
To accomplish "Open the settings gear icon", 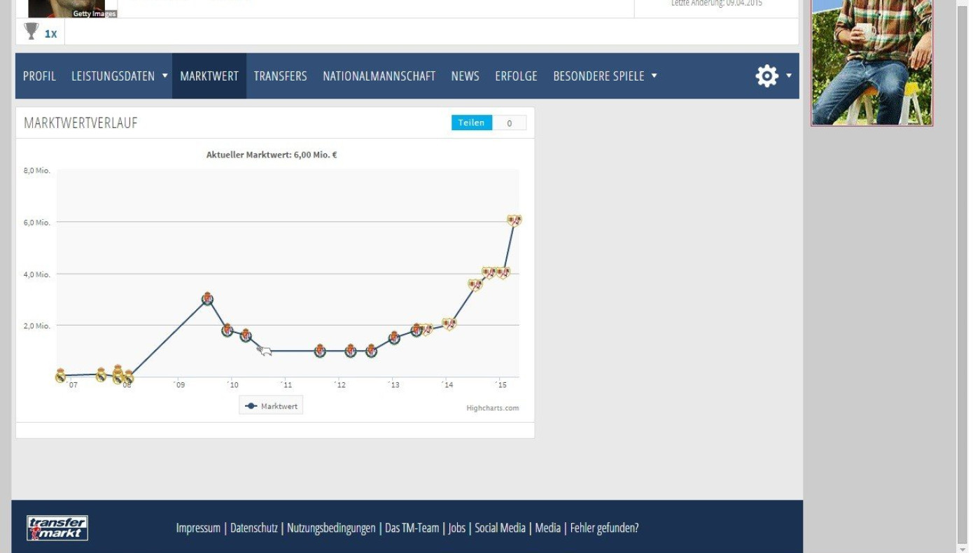I will click(766, 76).
